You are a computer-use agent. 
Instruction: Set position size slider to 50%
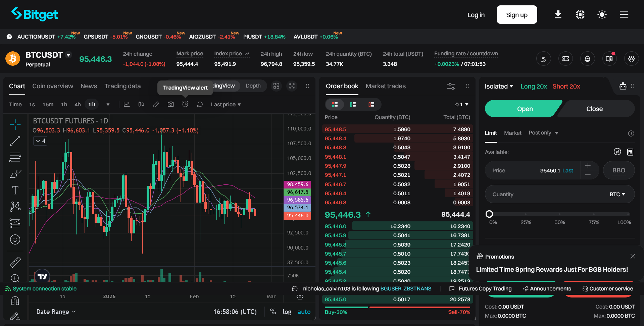click(559, 214)
